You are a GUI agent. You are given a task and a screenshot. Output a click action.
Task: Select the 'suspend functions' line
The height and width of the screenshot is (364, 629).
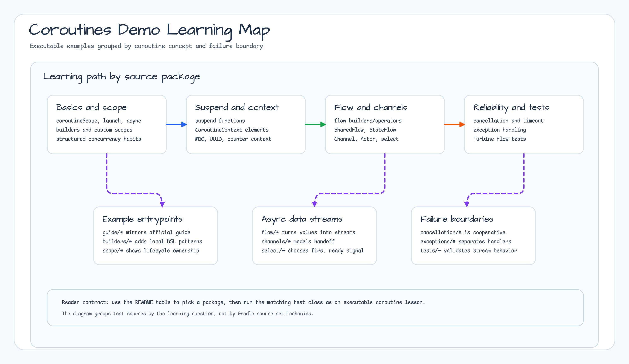click(x=220, y=121)
